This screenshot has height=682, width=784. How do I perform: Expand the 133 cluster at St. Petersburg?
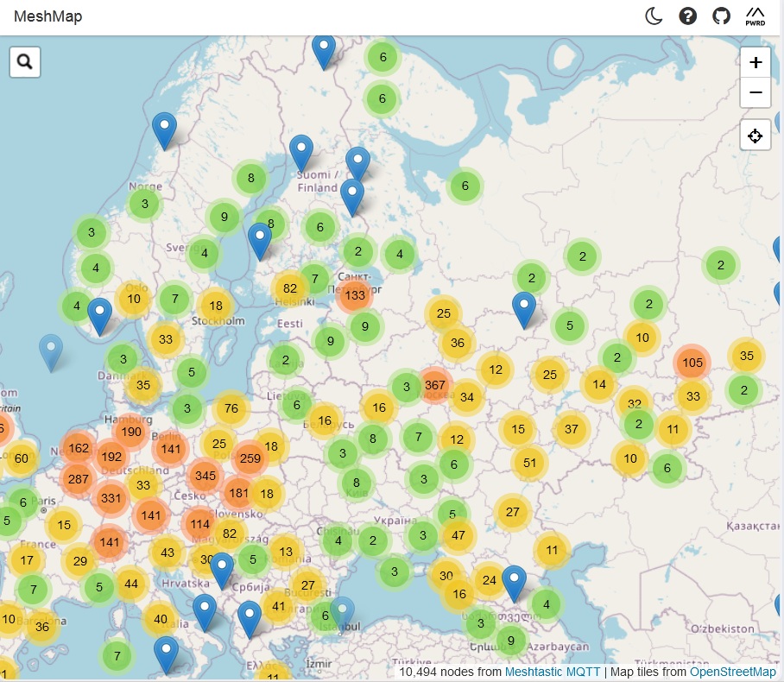[354, 295]
